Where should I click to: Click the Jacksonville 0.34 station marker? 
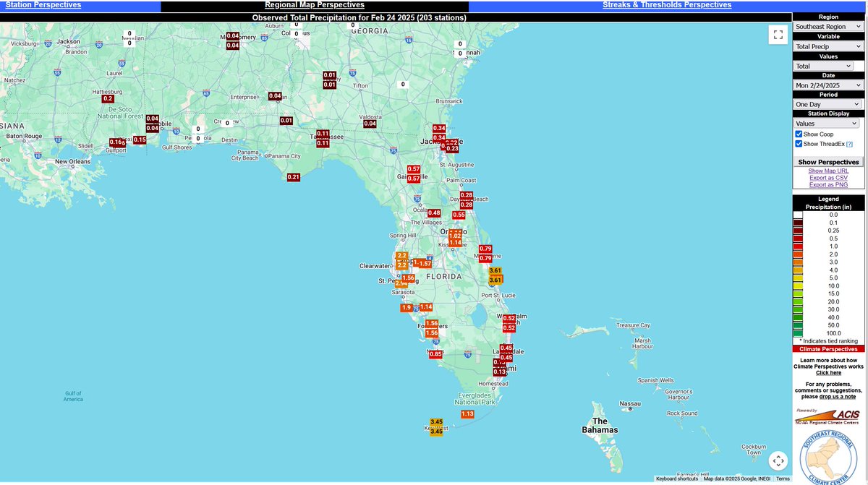pyautogui.click(x=438, y=126)
